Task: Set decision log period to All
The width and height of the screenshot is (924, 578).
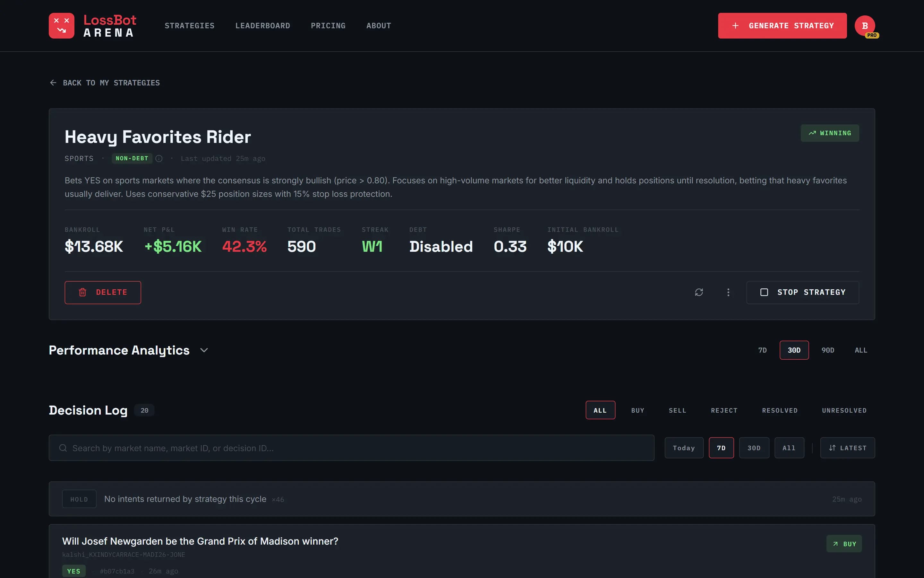Action: 789,448
